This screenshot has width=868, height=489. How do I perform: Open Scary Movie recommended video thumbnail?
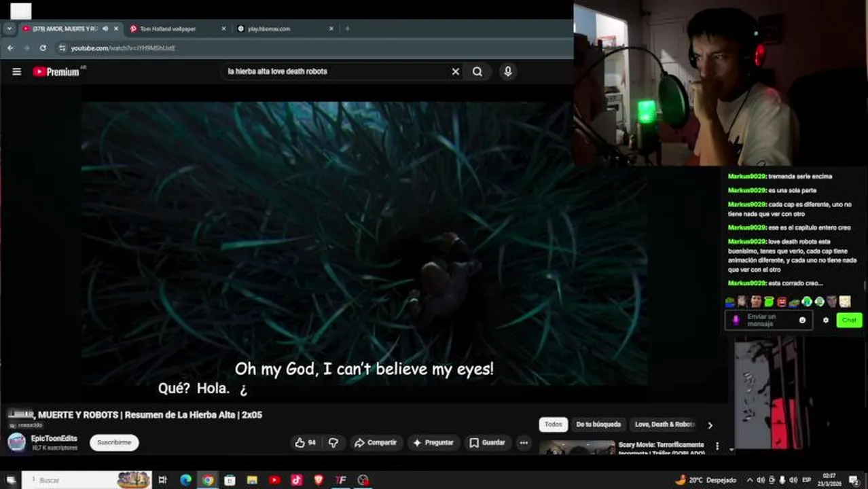pos(577,448)
